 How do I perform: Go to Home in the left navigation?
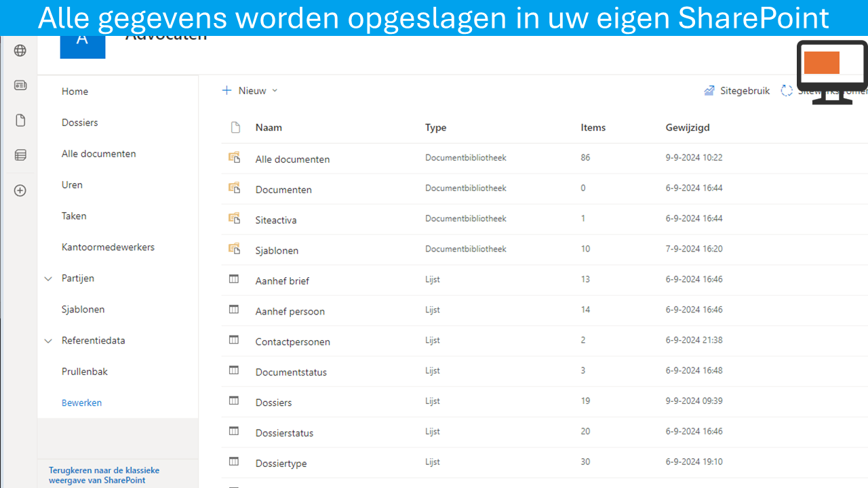click(x=75, y=91)
